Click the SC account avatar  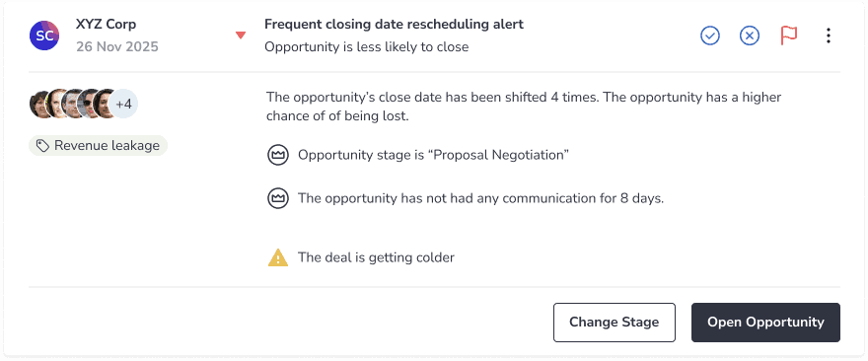click(44, 36)
